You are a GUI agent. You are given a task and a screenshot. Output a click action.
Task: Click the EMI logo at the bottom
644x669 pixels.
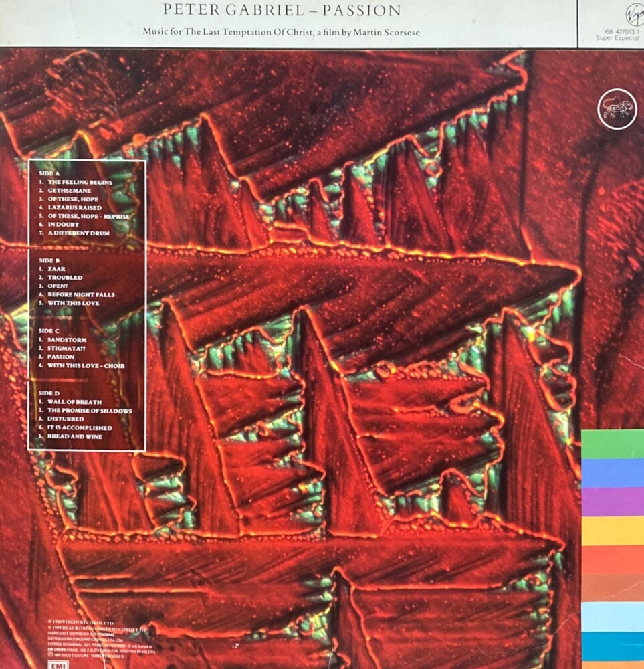pyautogui.click(x=58, y=665)
